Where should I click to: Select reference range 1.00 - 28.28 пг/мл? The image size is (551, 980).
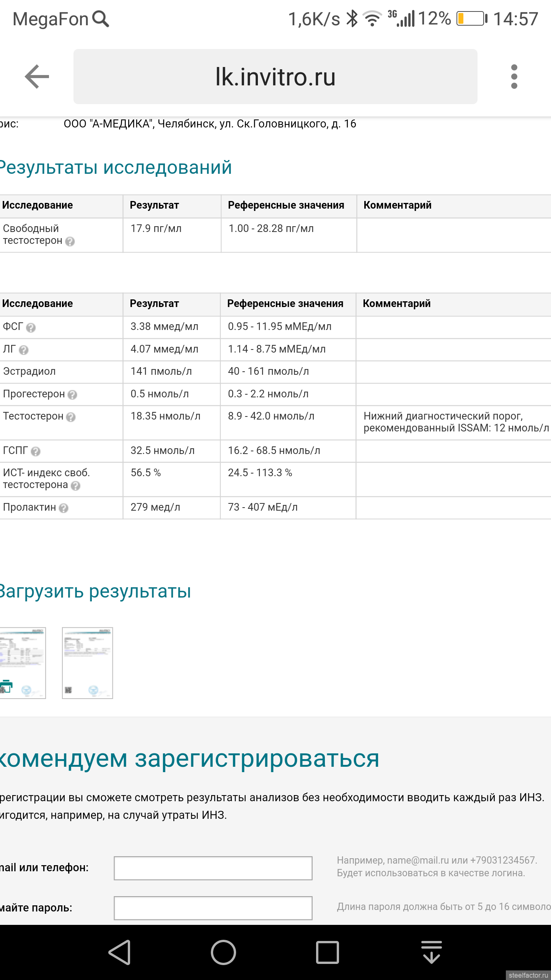click(x=271, y=229)
